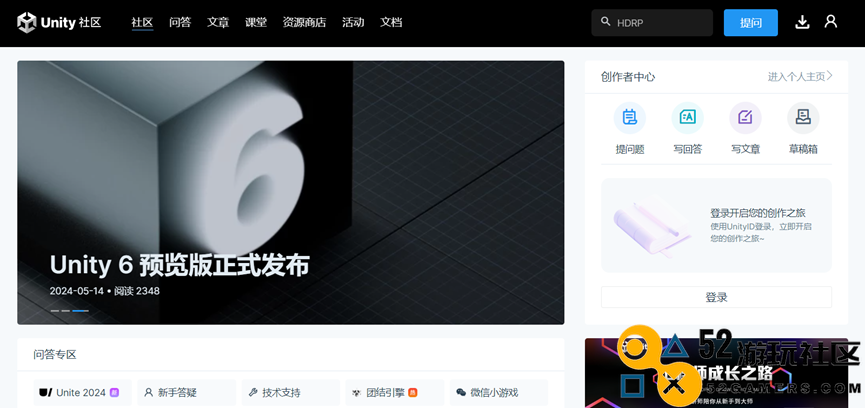Open the 成长之路 promotional banner
Viewport: 865px width, 408px height.
716,373
